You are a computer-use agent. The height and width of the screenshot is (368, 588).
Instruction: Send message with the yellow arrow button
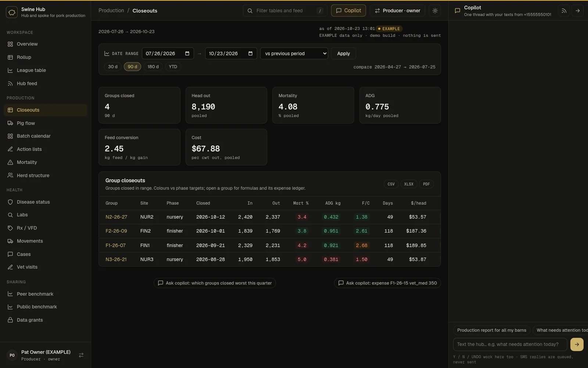(577, 344)
